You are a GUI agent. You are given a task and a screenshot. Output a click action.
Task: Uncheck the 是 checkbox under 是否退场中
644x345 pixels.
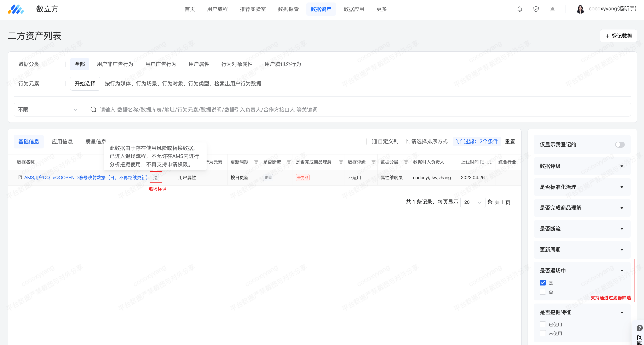tap(542, 283)
